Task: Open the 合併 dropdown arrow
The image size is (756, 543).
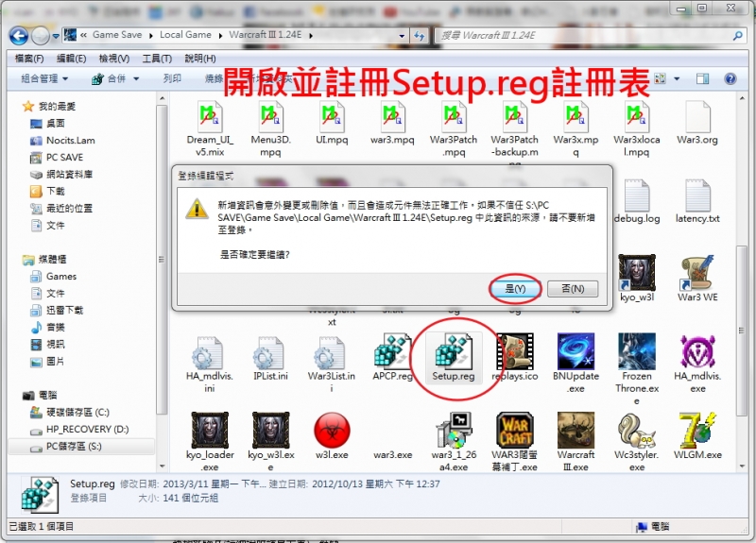Action: pyautogui.click(x=136, y=78)
